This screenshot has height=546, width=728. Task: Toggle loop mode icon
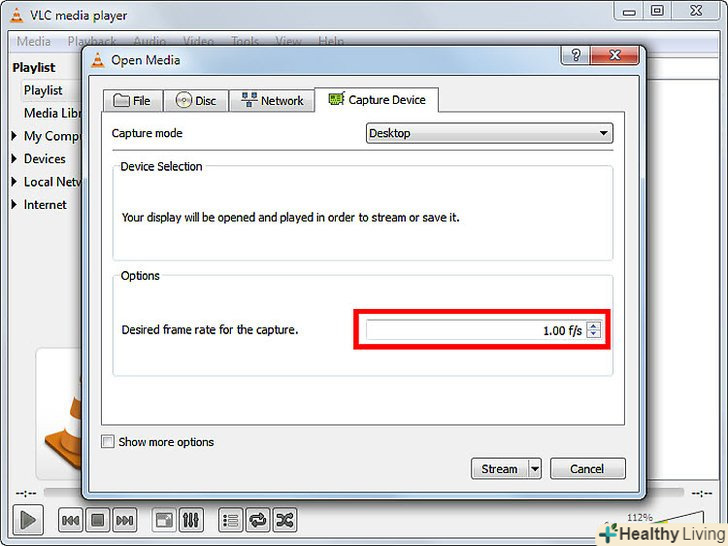[258, 520]
